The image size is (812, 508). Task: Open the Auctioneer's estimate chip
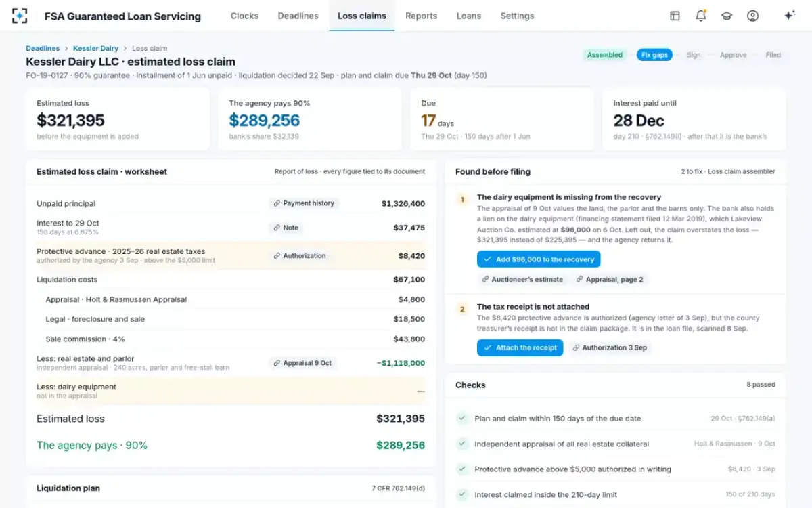(522, 279)
